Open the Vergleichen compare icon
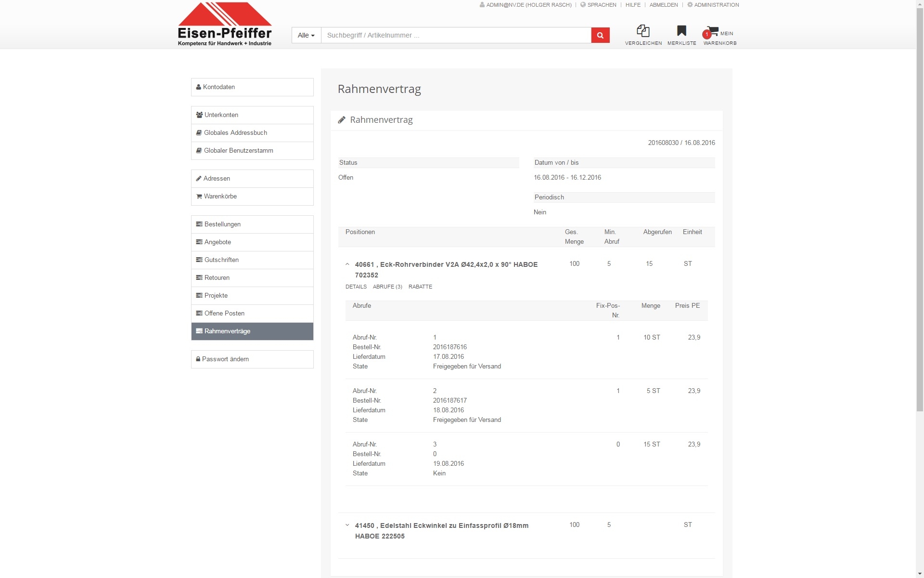 [643, 31]
